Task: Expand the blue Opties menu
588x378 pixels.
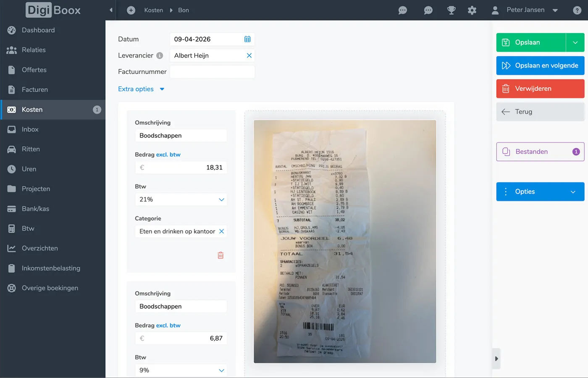Action: coord(540,192)
